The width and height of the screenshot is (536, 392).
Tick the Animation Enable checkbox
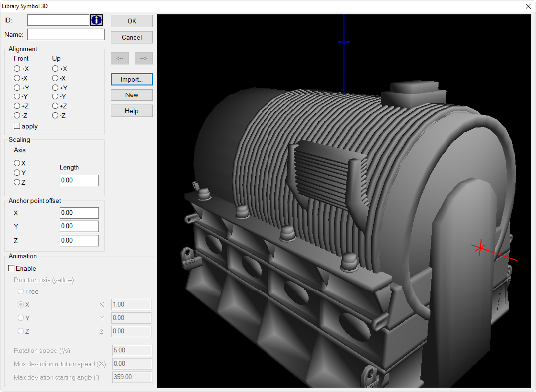pos(11,268)
